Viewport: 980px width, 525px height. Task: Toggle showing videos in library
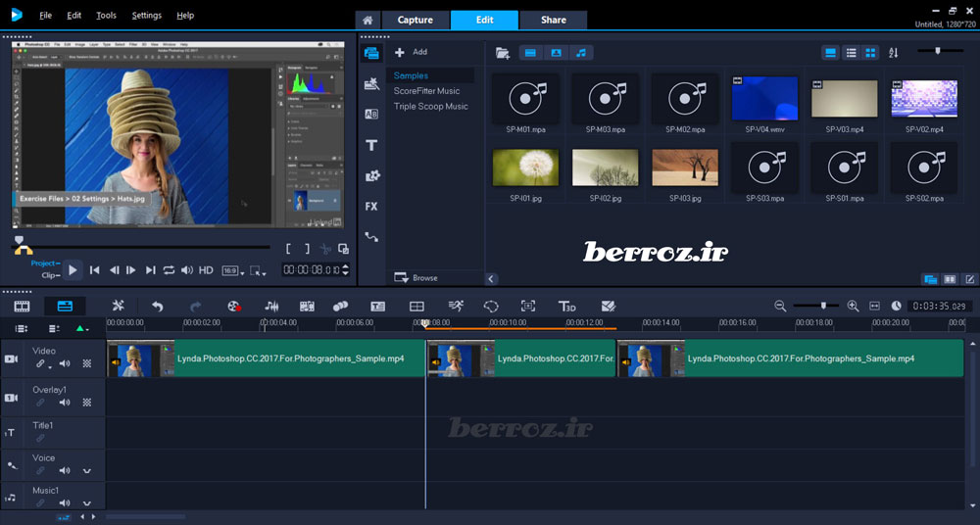pyautogui.click(x=530, y=53)
